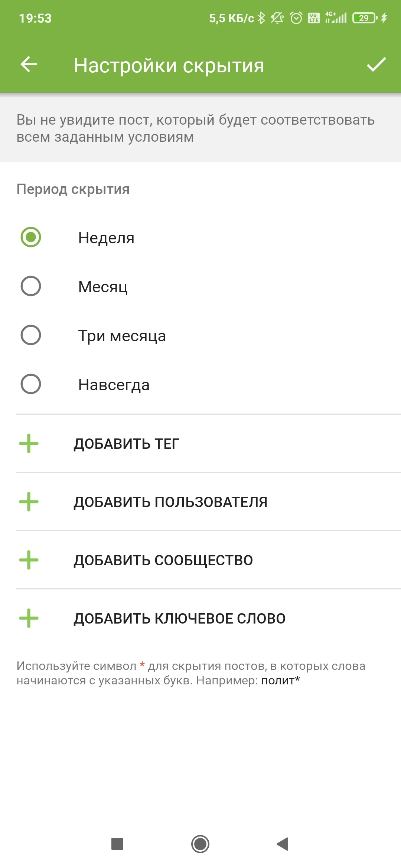The width and height of the screenshot is (401, 868).
Task: Open Добавить тег entry
Action: pos(126,444)
